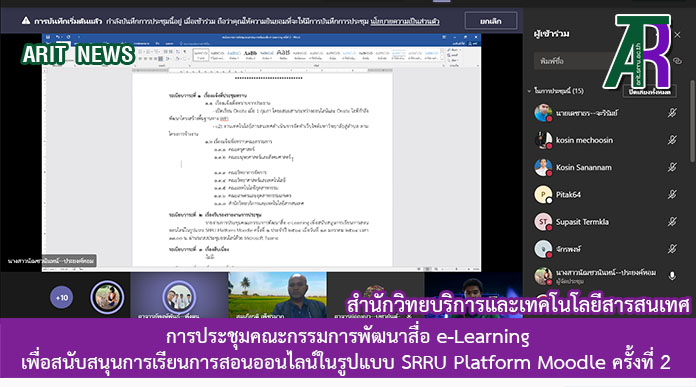Click participant name Supasit Termkla
This screenshot has height=387, width=696.
tap(582, 221)
